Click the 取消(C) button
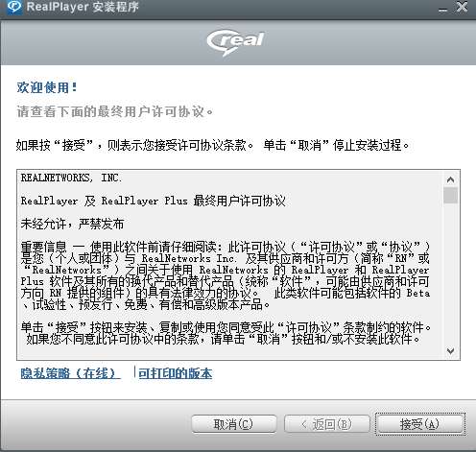The height and width of the screenshot is (452, 476). (234, 424)
